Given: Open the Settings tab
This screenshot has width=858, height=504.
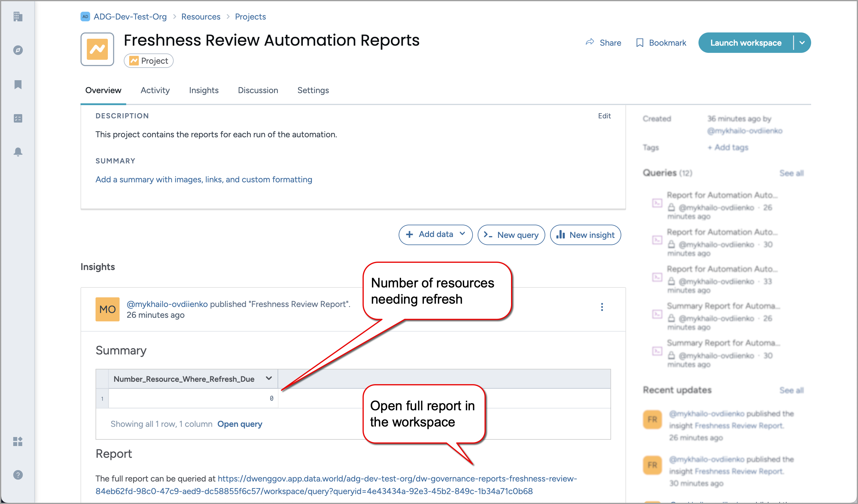Looking at the screenshot, I should tap(313, 90).
